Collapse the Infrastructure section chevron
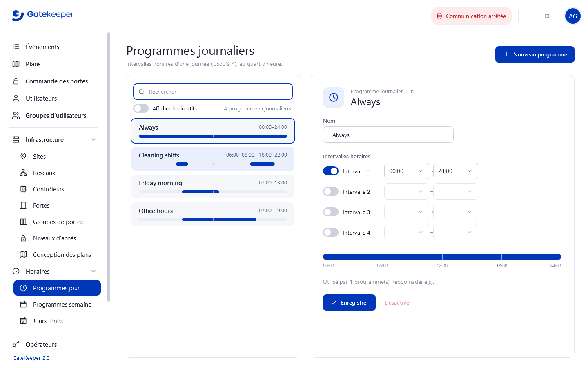 pos(94,139)
